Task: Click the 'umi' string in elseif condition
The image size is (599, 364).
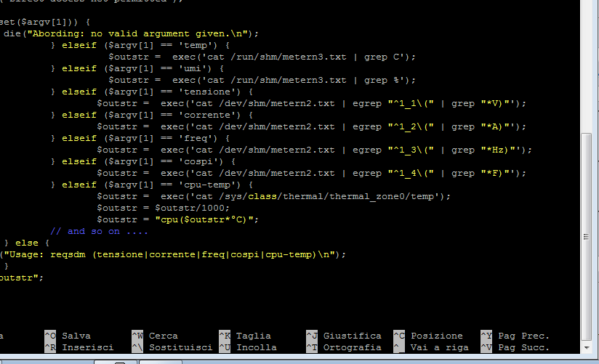Action: click(196, 69)
